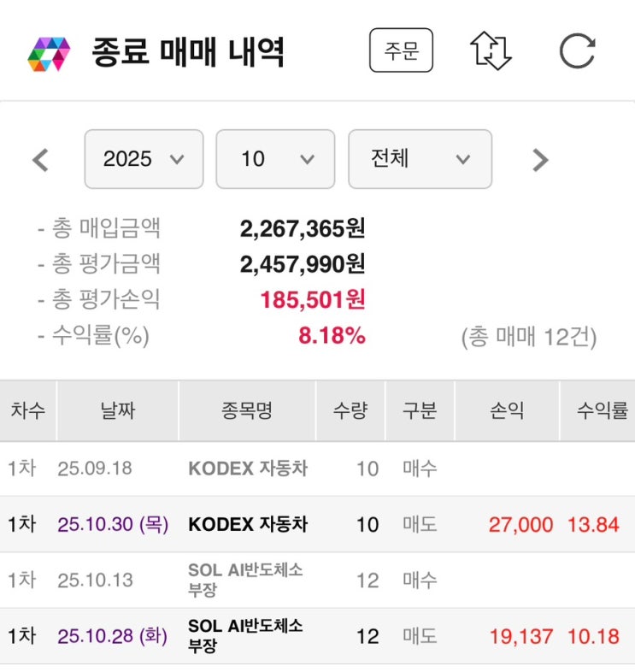Open SOL AI반도체소부장 sell entry
Screen dimensions: 635x672
pos(245,636)
